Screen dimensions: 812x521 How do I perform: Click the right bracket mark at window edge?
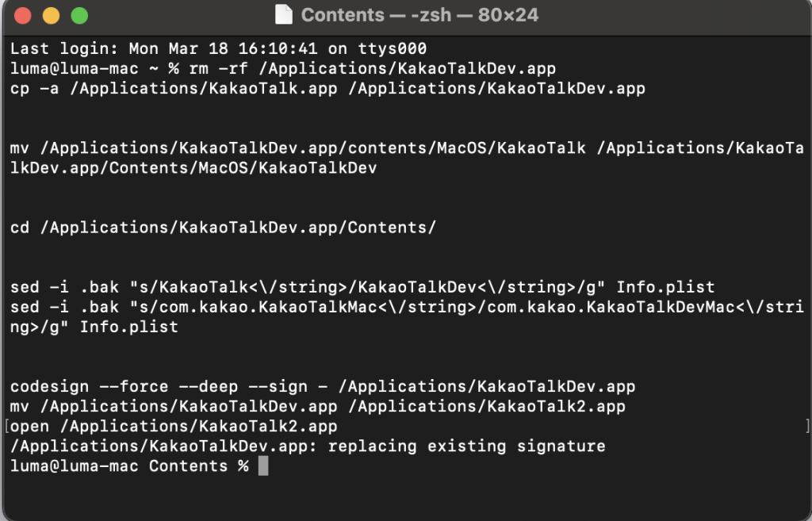pos(807,426)
